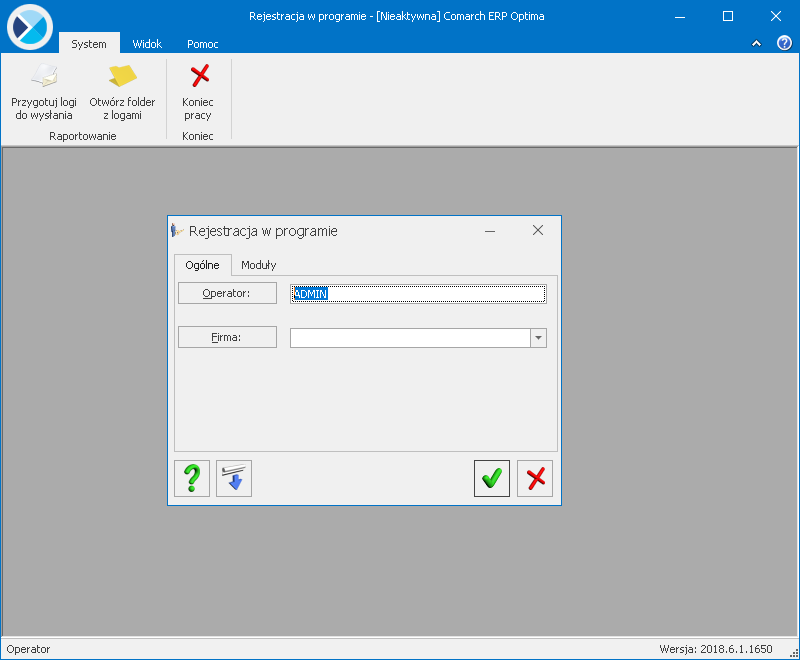Click Przygotuj logi do wysłania icon
800x660 pixels.
click(x=44, y=75)
